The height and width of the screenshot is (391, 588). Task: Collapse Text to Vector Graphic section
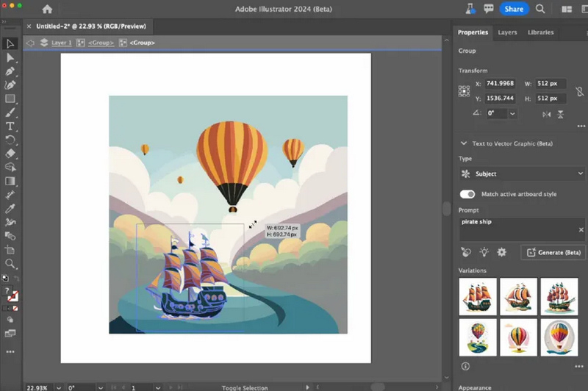click(x=463, y=143)
